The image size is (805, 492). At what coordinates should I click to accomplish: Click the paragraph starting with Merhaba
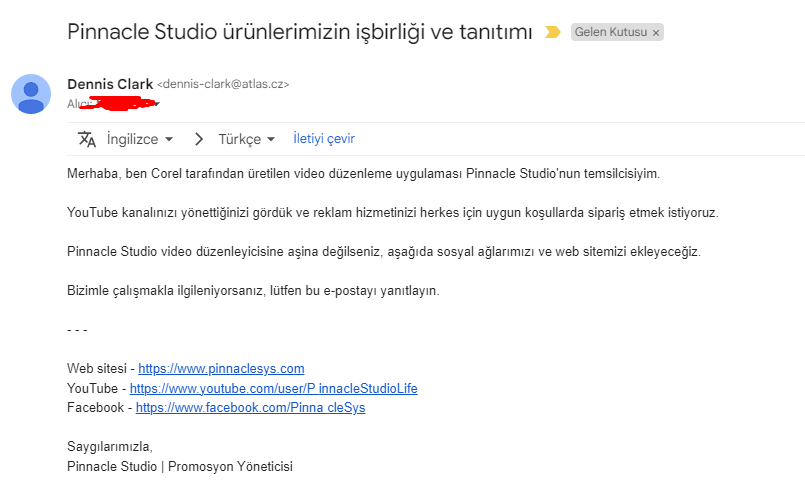(x=363, y=174)
